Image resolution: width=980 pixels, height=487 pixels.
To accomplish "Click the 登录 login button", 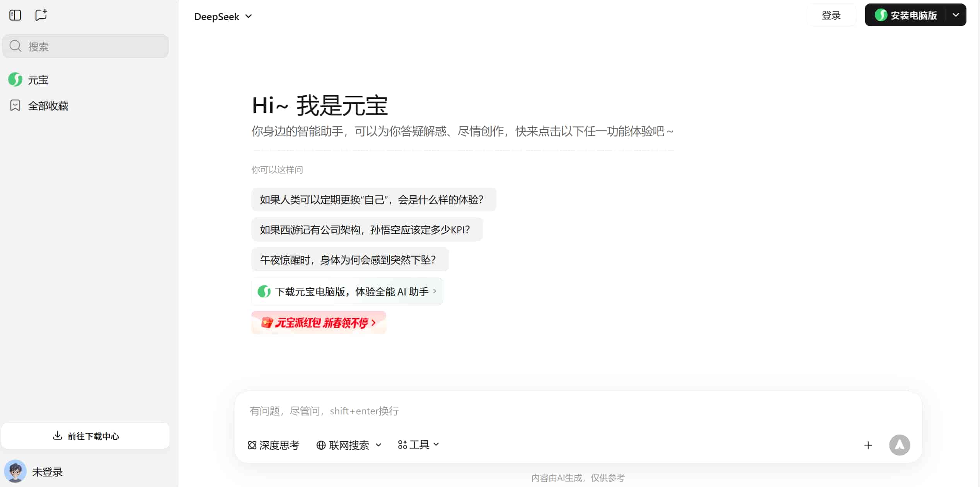I will click(x=831, y=15).
